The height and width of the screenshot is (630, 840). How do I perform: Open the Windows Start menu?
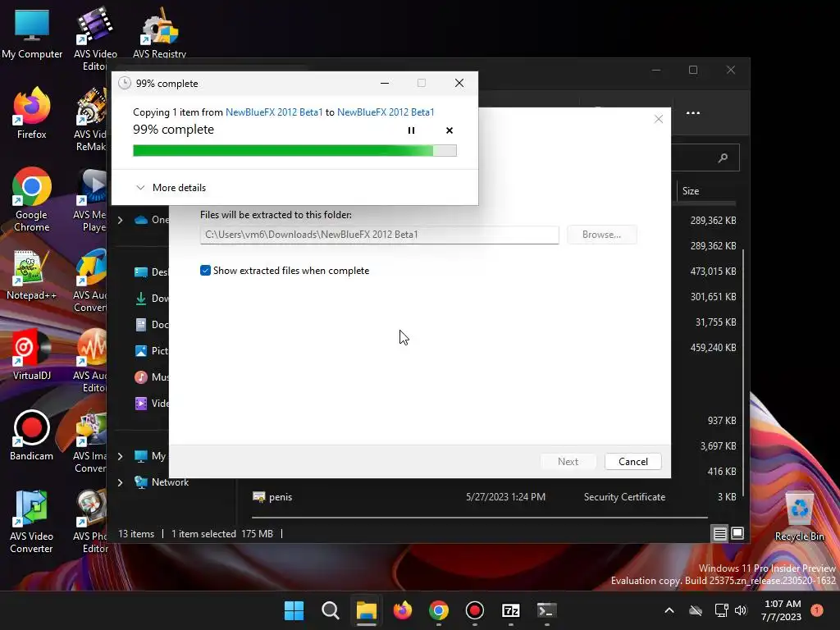[x=294, y=610]
